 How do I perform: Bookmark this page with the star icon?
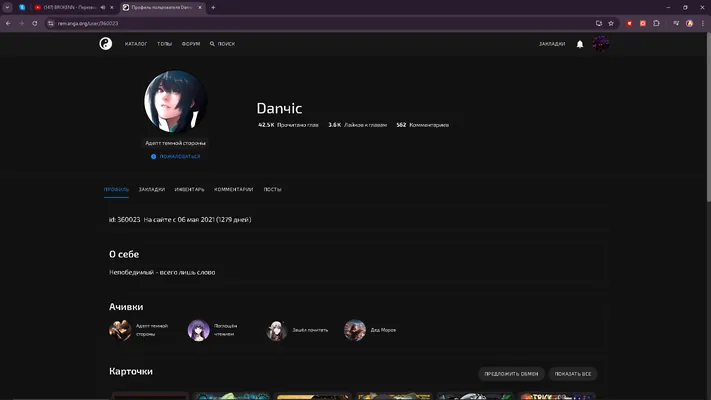(611, 23)
